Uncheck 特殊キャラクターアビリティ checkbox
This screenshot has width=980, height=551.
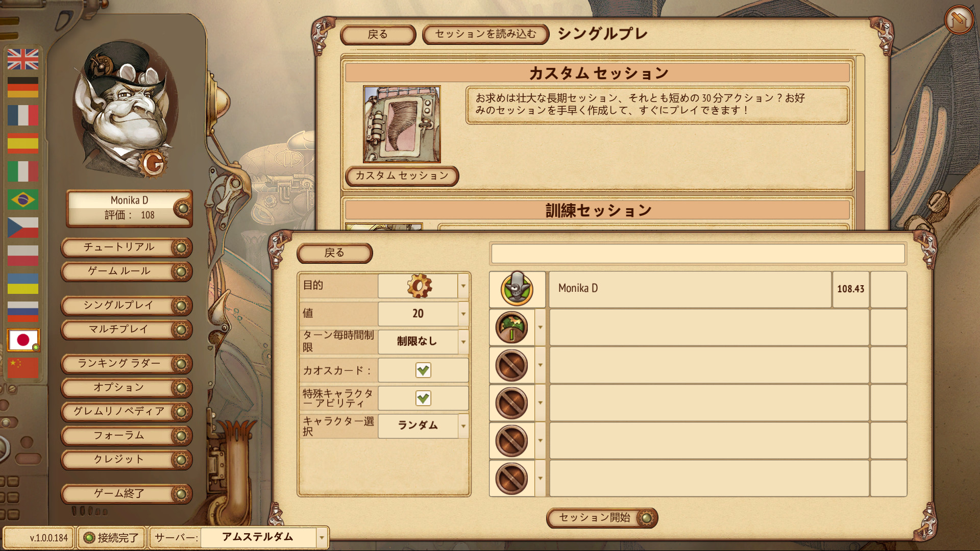(423, 398)
